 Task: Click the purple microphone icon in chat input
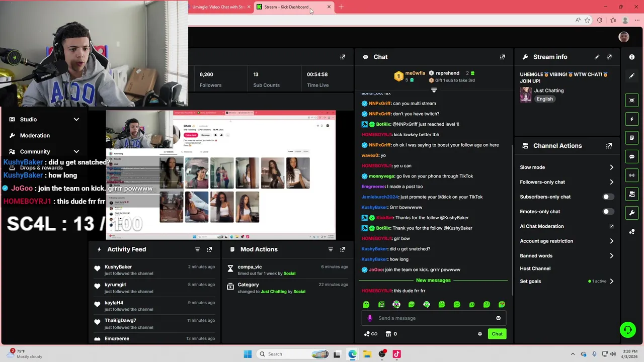[x=370, y=318]
